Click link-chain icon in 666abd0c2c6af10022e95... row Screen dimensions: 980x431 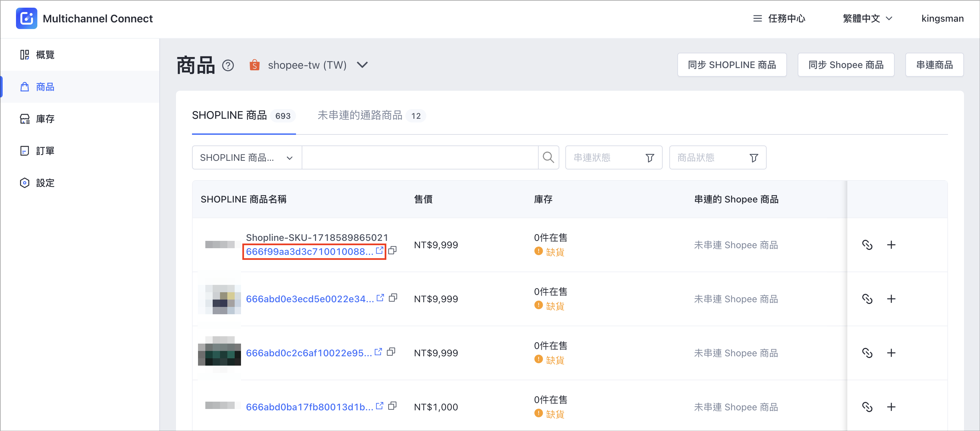[x=867, y=353]
